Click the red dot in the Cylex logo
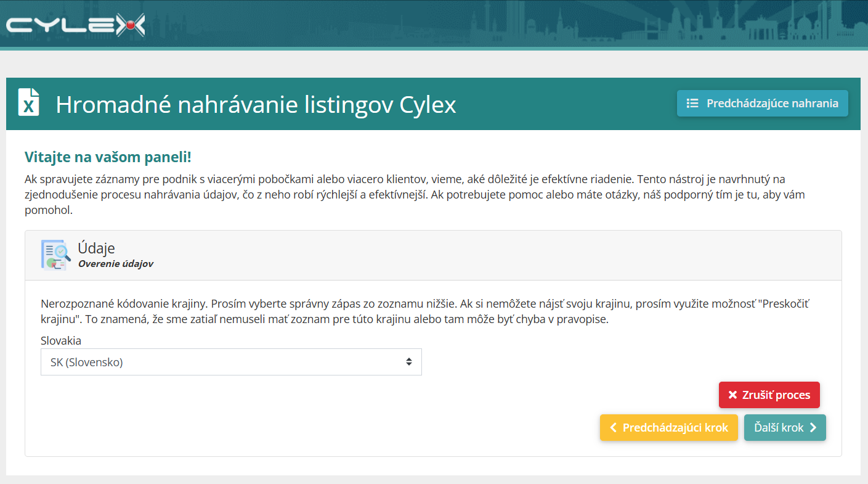 pyautogui.click(x=131, y=25)
